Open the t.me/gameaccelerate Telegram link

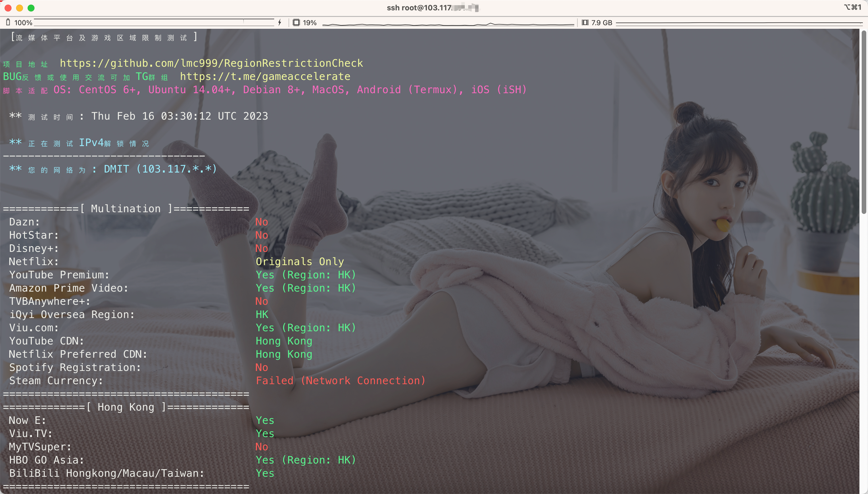pos(265,76)
